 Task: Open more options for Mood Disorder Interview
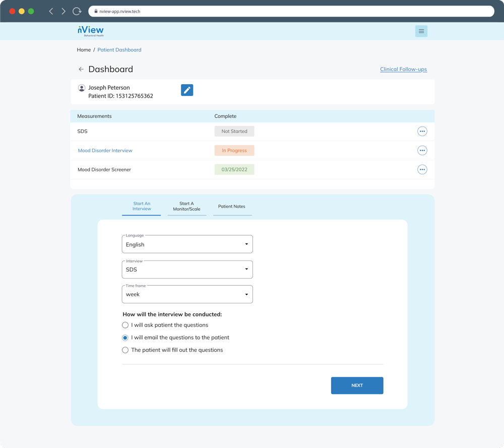tap(422, 151)
